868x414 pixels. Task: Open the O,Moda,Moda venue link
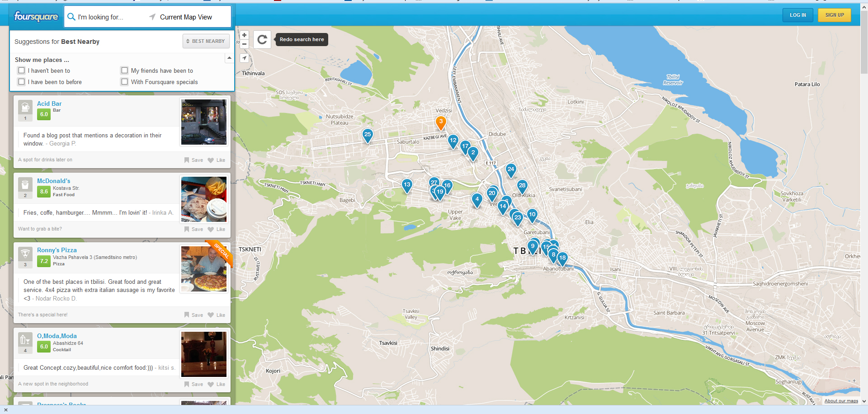coord(57,336)
